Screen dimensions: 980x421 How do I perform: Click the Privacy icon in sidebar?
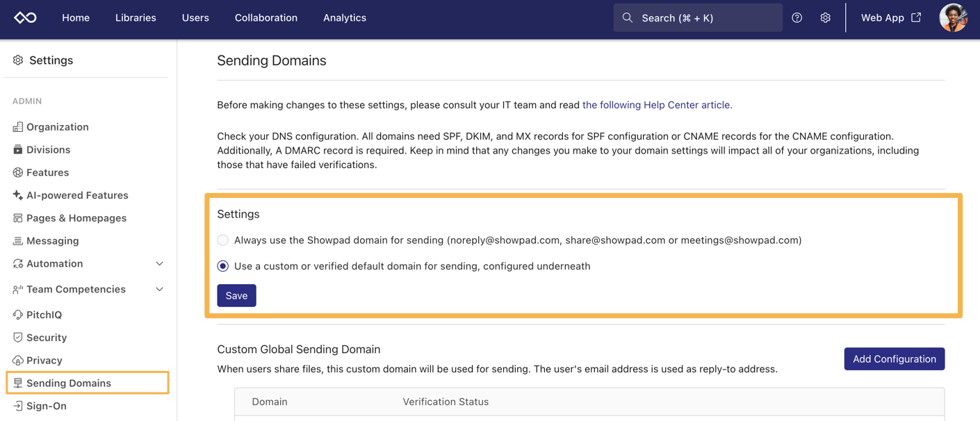18,361
